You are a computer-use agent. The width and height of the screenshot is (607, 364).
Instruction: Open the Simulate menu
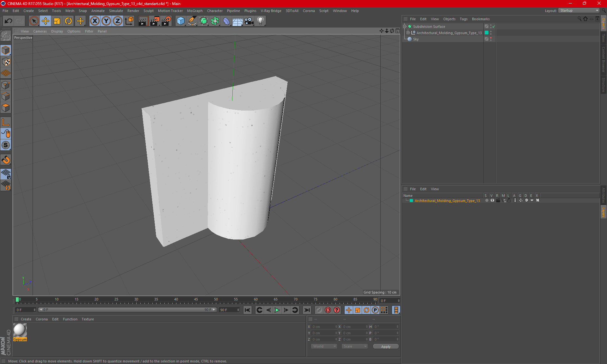116,11
